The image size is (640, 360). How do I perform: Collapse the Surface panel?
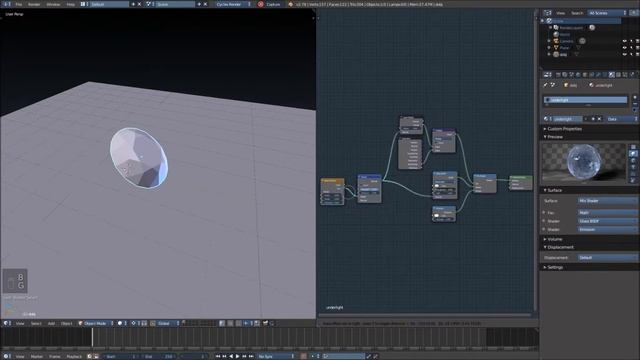click(x=553, y=190)
